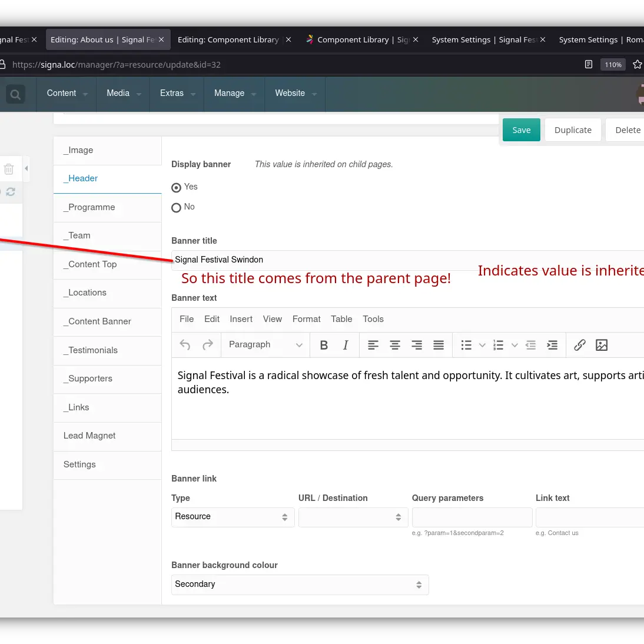Click the undo arrow in editor toolbar
The height and width of the screenshot is (644, 644).
click(x=185, y=345)
